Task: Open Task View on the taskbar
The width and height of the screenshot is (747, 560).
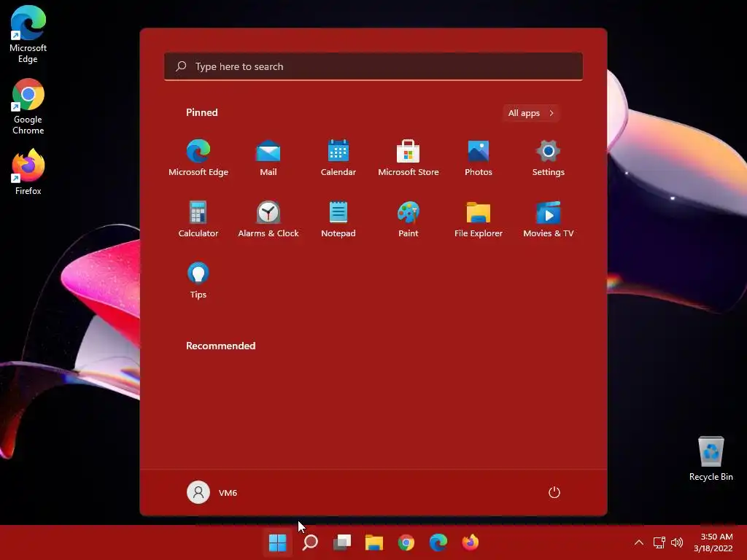Action: click(x=342, y=542)
